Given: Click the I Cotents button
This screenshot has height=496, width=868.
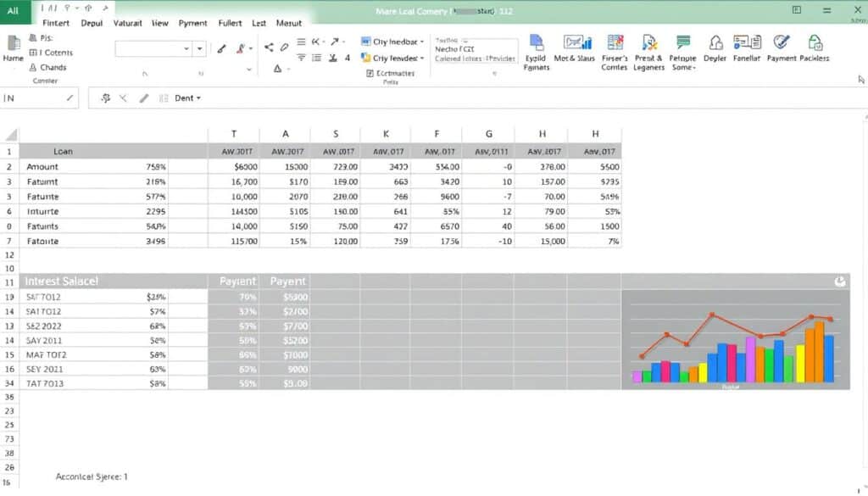Looking at the screenshot, I should tap(51, 53).
